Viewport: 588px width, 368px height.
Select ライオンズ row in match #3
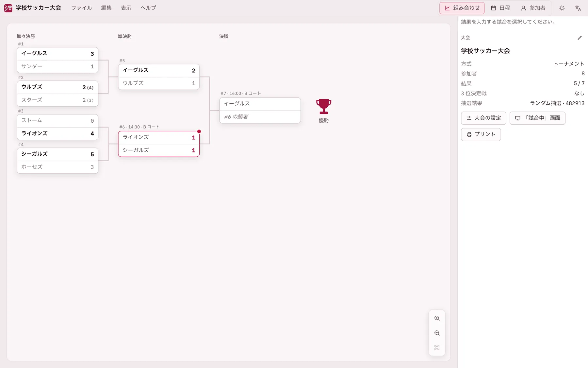57,133
